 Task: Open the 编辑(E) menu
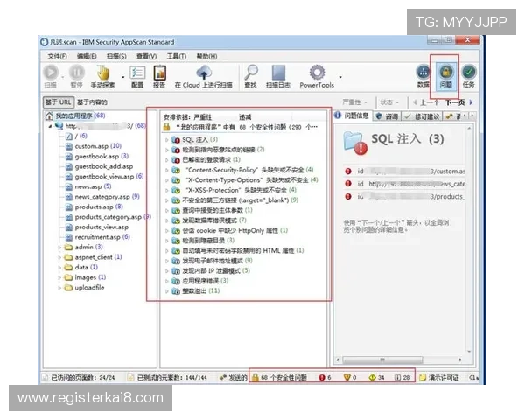87,56
